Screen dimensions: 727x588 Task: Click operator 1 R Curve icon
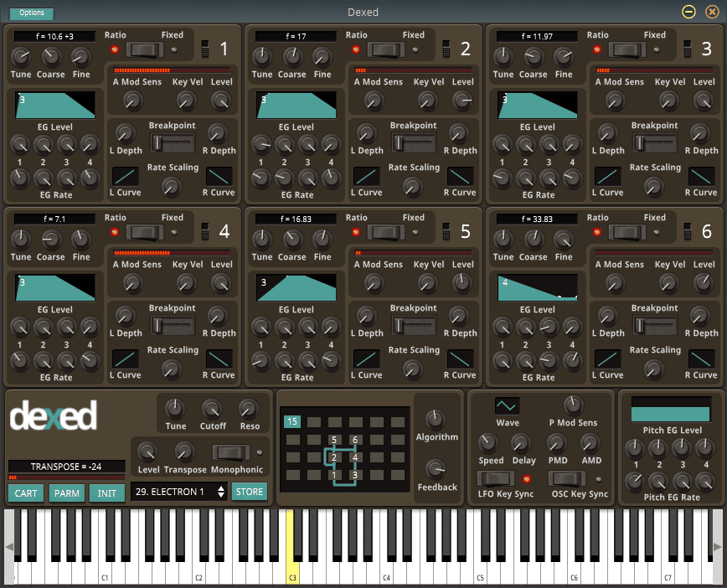pos(219,177)
